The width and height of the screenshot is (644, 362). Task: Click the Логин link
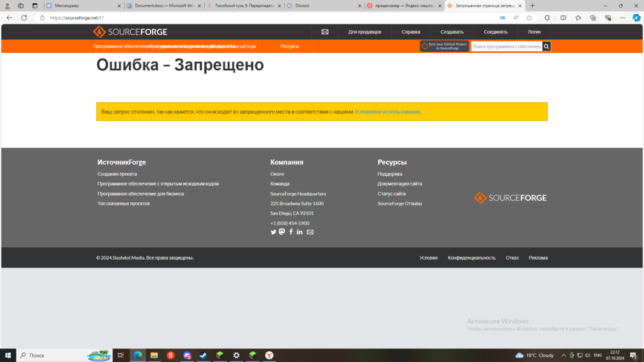click(x=534, y=32)
